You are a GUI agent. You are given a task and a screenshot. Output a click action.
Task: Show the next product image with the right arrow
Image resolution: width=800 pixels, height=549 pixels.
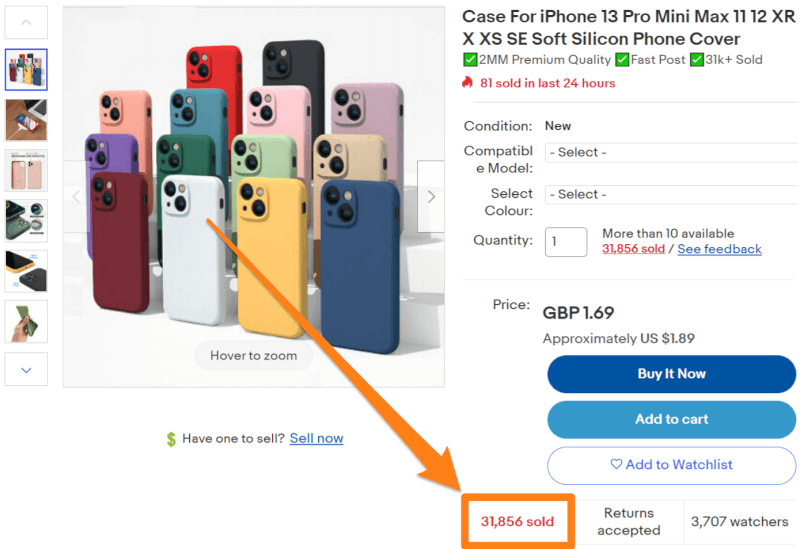[431, 197]
